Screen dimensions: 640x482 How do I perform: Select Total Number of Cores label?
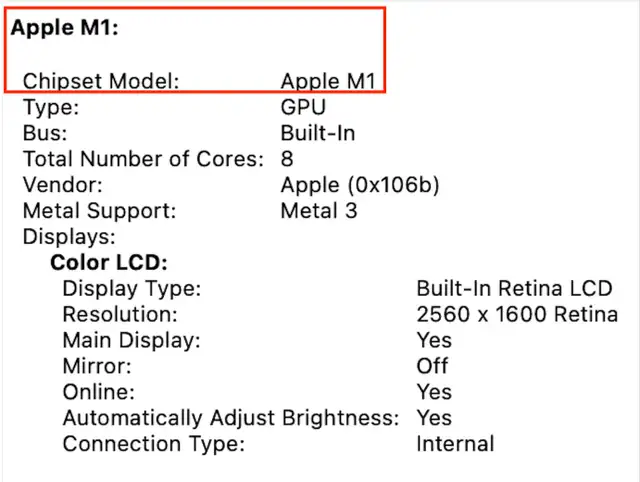[143, 159]
